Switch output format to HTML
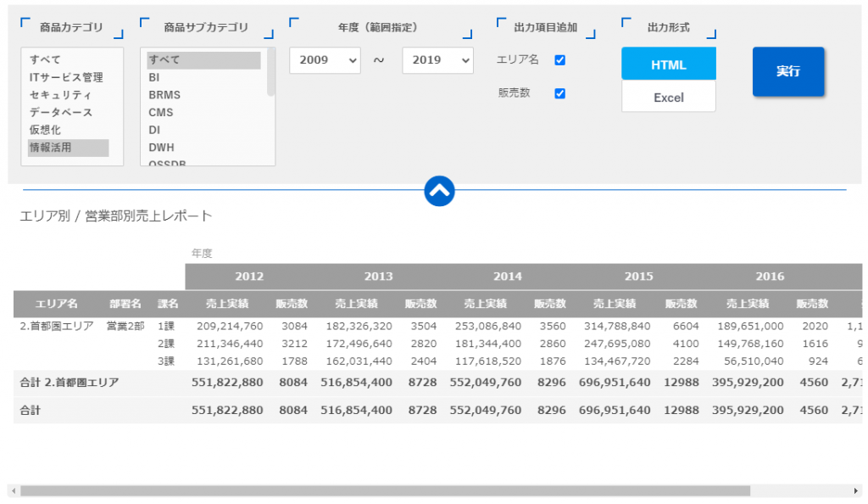Viewport: 868px width, 504px height. [x=669, y=64]
